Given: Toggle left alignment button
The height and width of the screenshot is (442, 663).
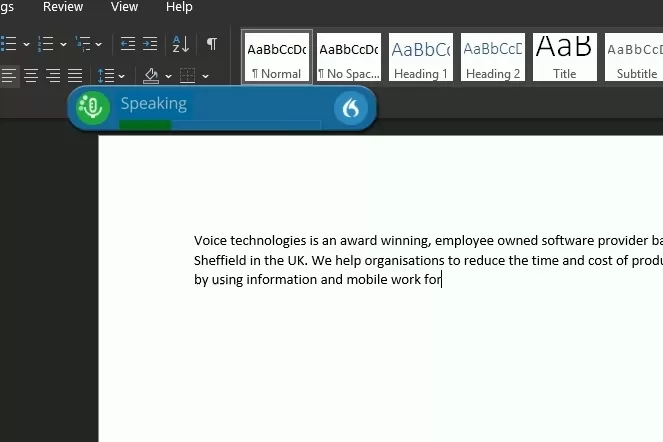Looking at the screenshot, I should pos(9,76).
